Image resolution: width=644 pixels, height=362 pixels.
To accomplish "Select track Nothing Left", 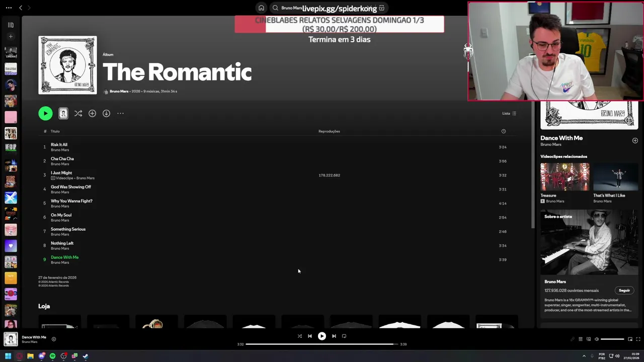I will coord(278,245).
